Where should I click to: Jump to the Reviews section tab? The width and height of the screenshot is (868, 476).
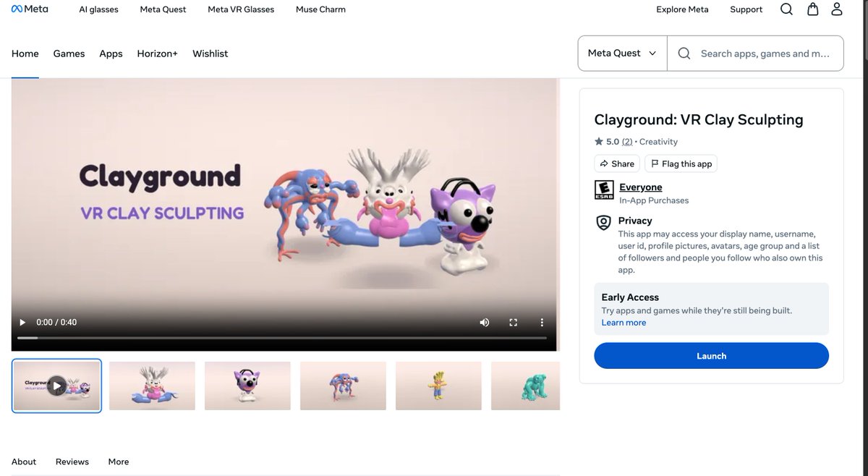point(72,462)
